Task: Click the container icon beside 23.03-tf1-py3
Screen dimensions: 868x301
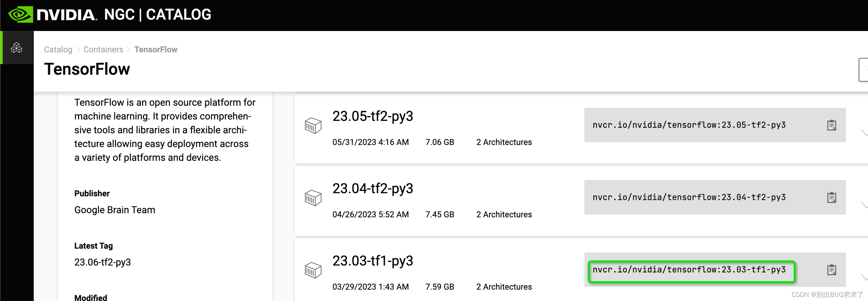Action: [x=313, y=270]
